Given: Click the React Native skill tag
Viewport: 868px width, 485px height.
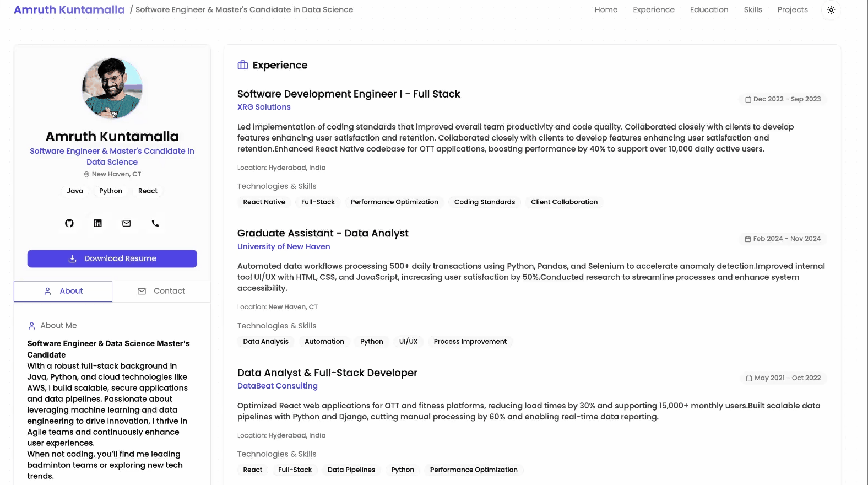Looking at the screenshot, I should point(264,202).
